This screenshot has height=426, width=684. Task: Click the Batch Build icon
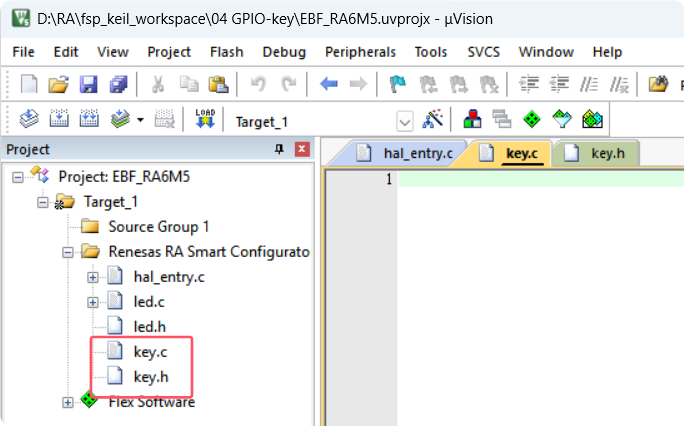[120, 118]
